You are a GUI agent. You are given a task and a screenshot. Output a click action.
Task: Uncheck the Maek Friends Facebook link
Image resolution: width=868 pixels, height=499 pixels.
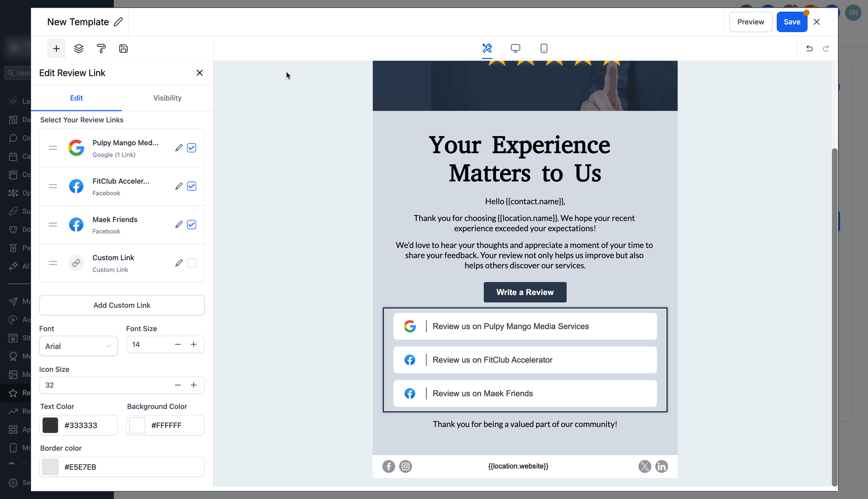[192, 225]
